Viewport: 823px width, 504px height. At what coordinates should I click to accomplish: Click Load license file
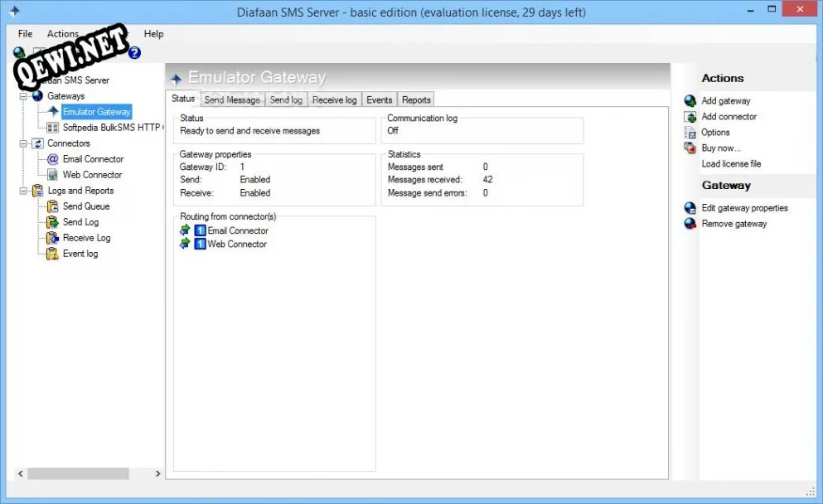coord(731,164)
